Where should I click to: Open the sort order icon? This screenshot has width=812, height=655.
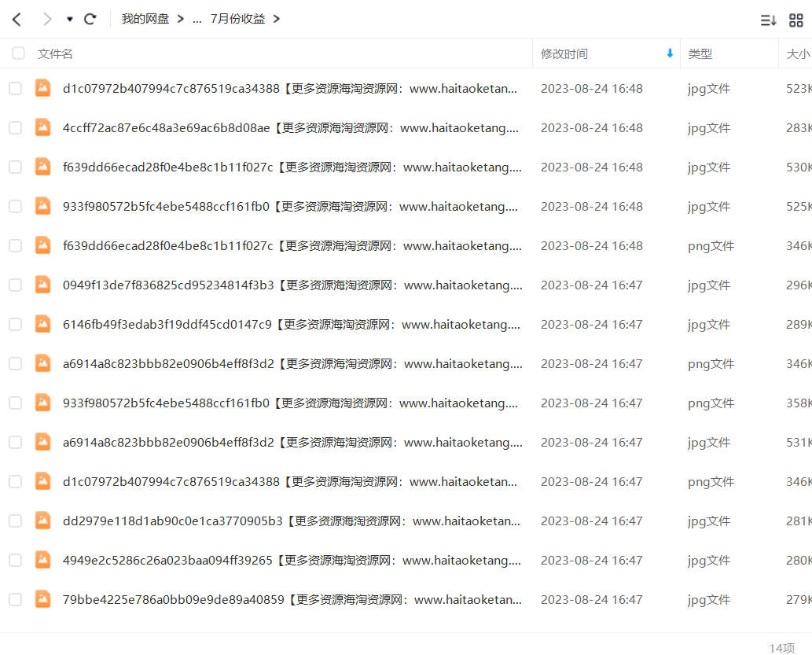[x=768, y=20]
